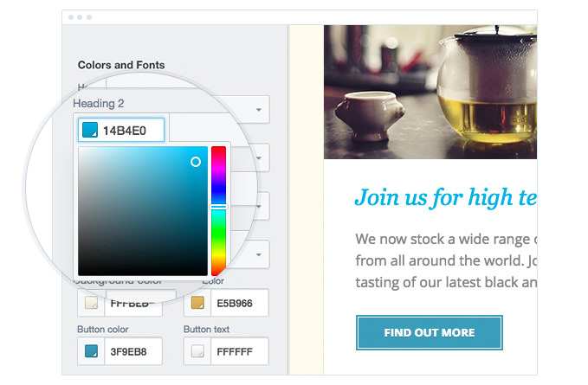This screenshot has width=588, height=385.
Task: Click the FIND OUT MORE button
Action: click(x=429, y=332)
